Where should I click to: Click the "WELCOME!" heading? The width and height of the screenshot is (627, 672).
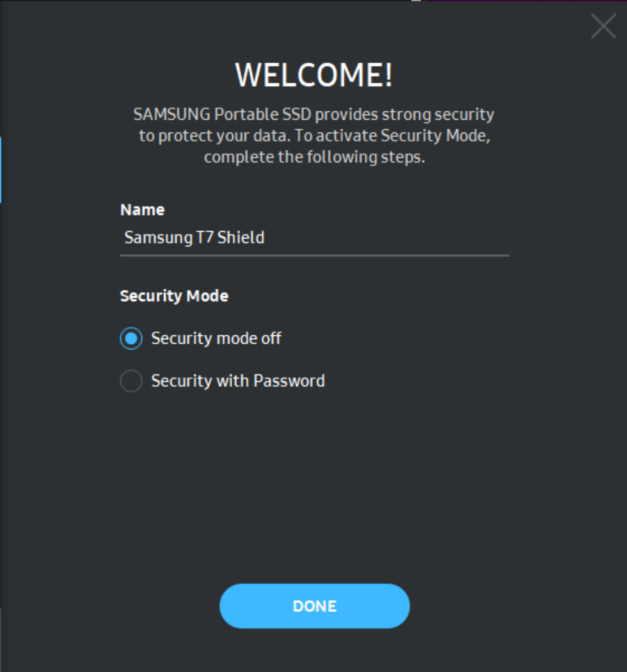313,76
